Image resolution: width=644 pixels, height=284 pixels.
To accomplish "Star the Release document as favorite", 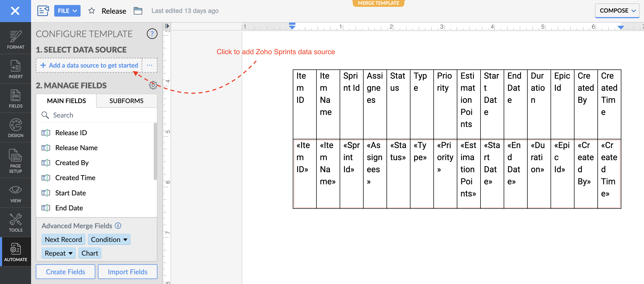I will tap(91, 11).
